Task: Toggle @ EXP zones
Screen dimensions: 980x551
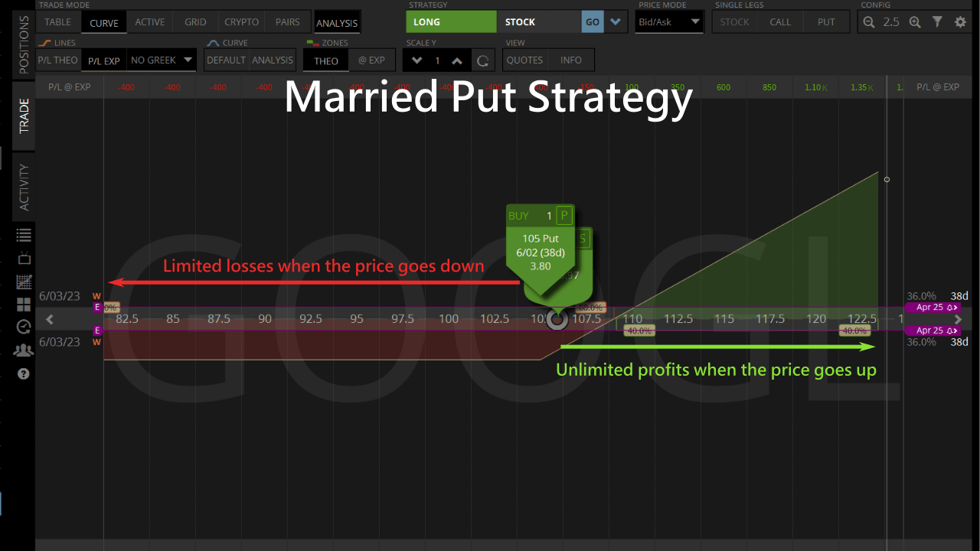Action: coord(372,60)
